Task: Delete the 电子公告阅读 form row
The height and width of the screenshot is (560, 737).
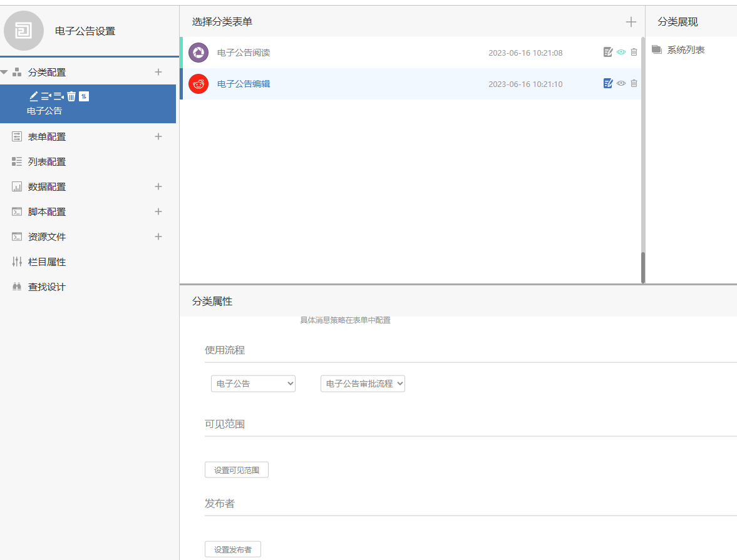Action: pos(634,53)
